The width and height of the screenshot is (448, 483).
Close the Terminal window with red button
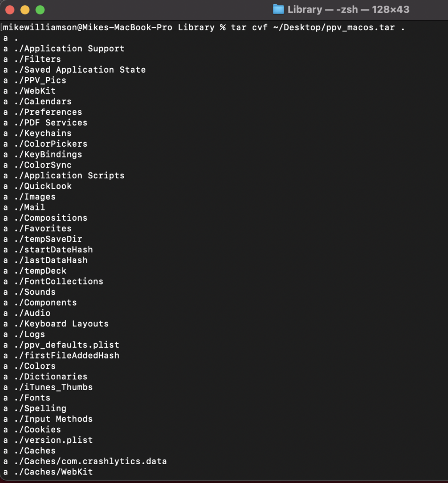pos(10,9)
